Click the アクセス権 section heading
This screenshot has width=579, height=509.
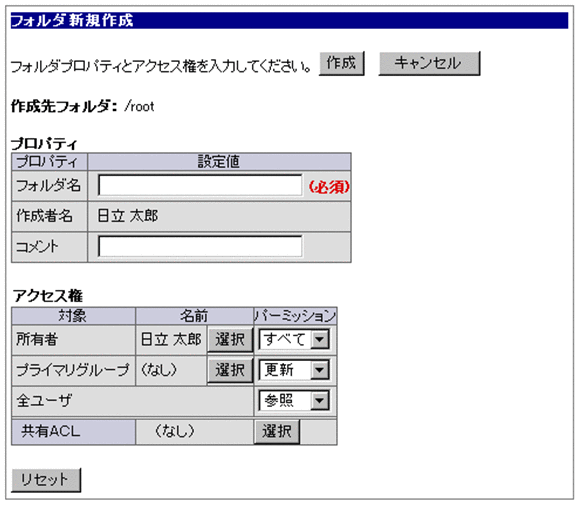click(48, 296)
